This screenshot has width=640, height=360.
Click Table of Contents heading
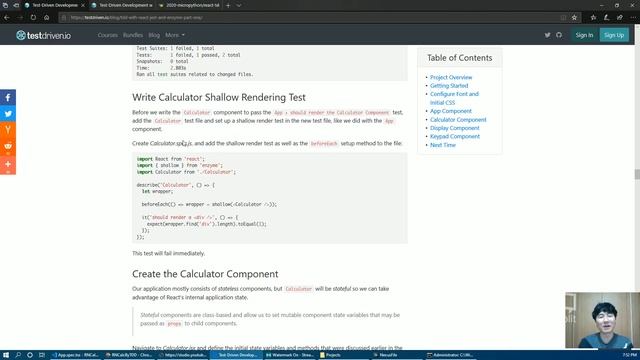(x=460, y=58)
